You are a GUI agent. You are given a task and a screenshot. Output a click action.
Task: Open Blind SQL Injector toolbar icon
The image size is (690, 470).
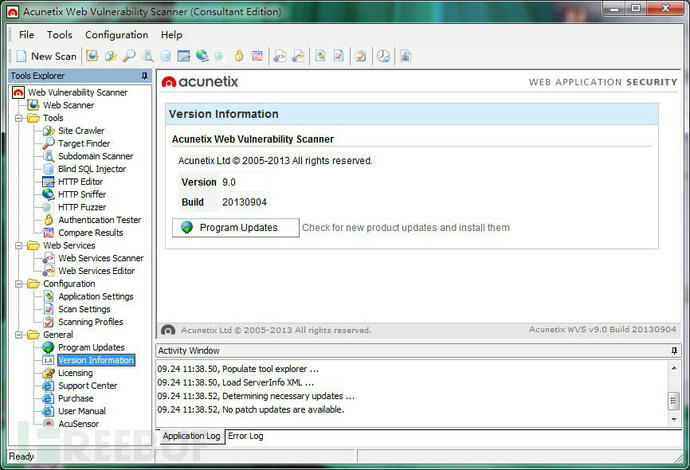click(x=166, y=56)
